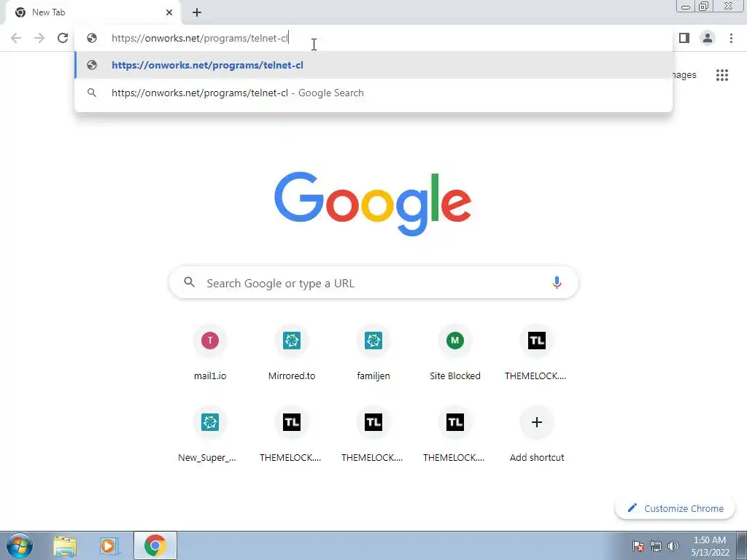The height and width of the screenshot is (560, 747).
Task: Open the THEMELOCK shortcut below Mirrored.to
Action: tap(292, 435)
